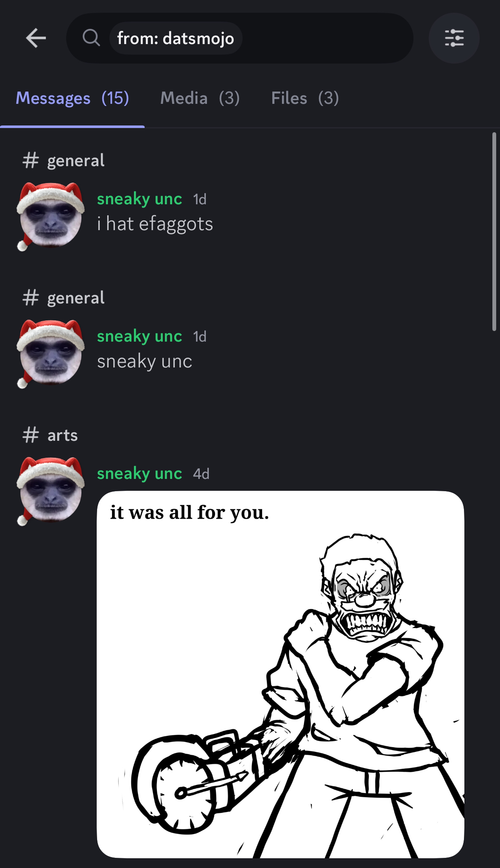This screenshot has height=868, width=500.
Task: Click the hash icon beside arts
Action: click(31, 435)
